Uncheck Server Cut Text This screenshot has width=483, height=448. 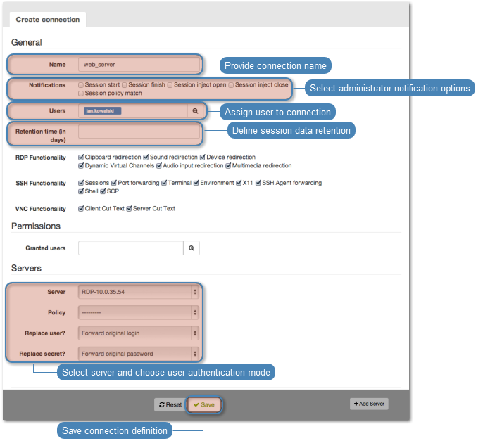coord(129,209)
